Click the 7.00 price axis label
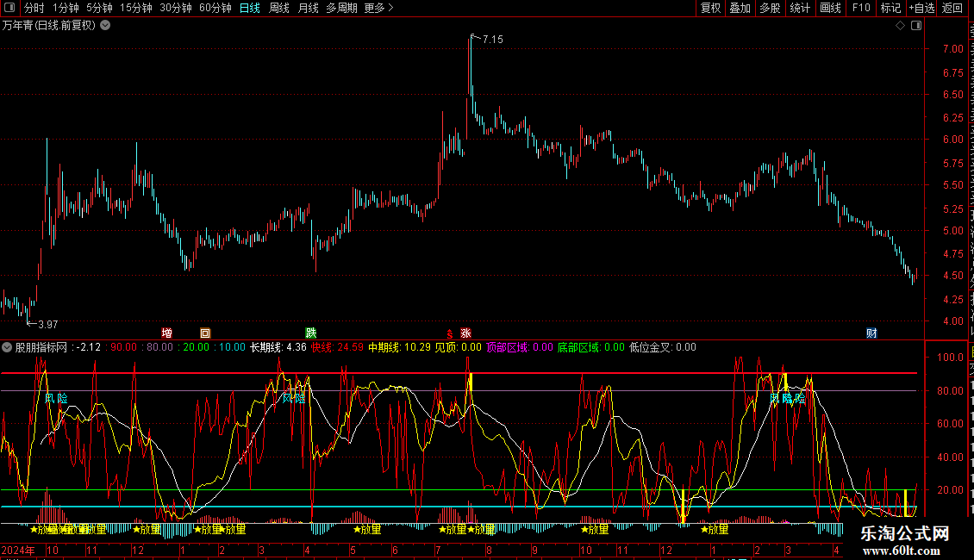Viewport: 974px width, 560px height. tap(952, 49)
